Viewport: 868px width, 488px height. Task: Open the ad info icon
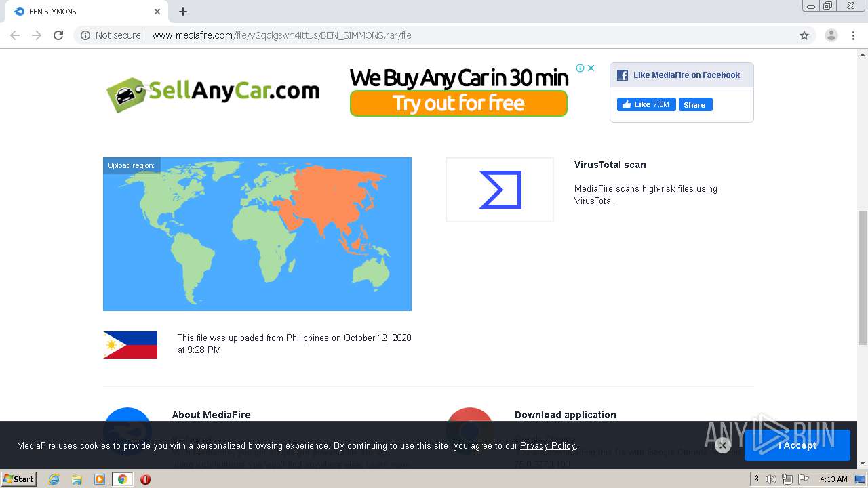coord(580,68)
